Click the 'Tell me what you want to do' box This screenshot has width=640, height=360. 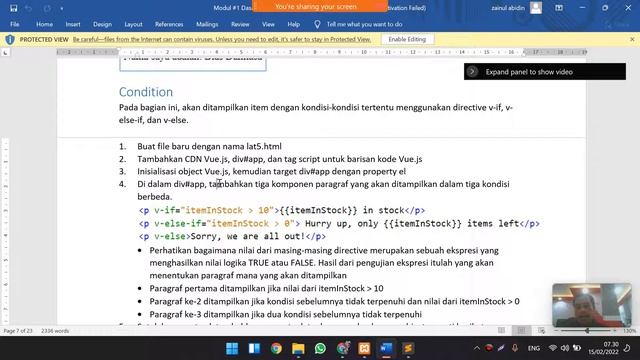point(364,24)
